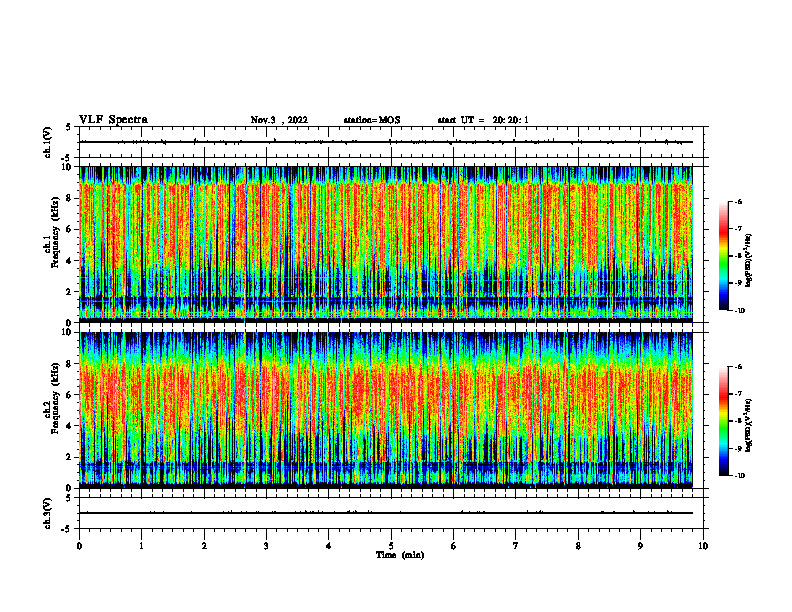Image resolution: width=792 pixels, height=612 pixels.
Task: Click the "6" minute tick label
Action: 454,546
